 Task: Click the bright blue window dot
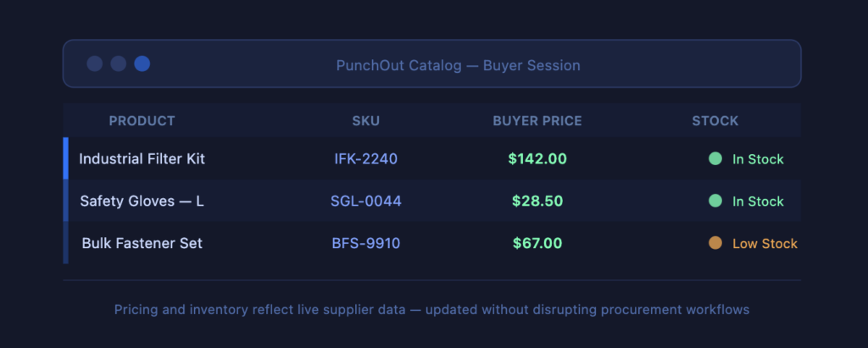pos(142,64)
